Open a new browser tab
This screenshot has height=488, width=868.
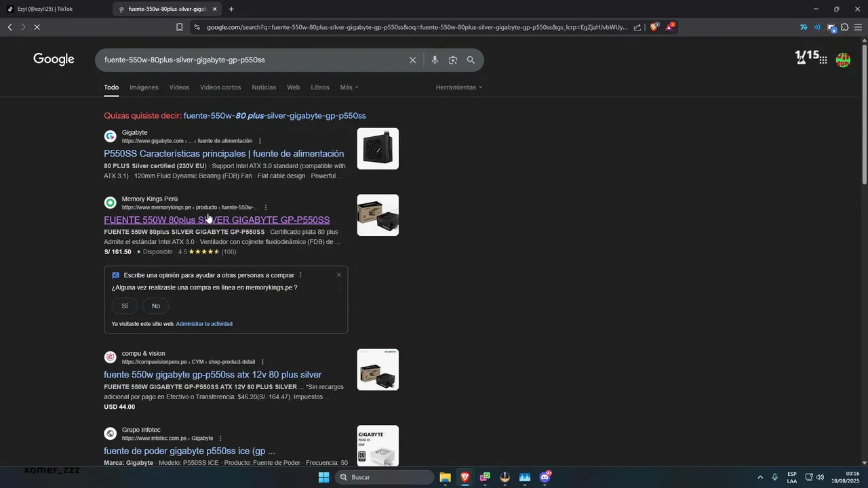(x=231, y=9)
